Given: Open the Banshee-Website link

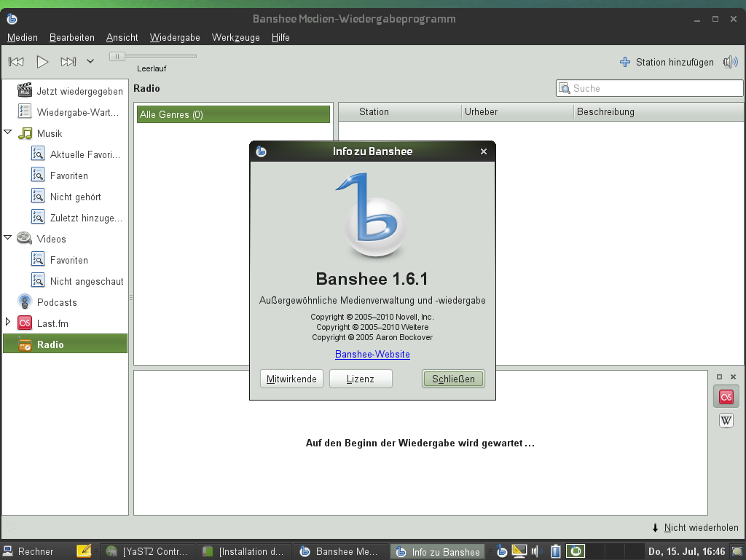Looking at the screenshot, I should tap(372, 355).
